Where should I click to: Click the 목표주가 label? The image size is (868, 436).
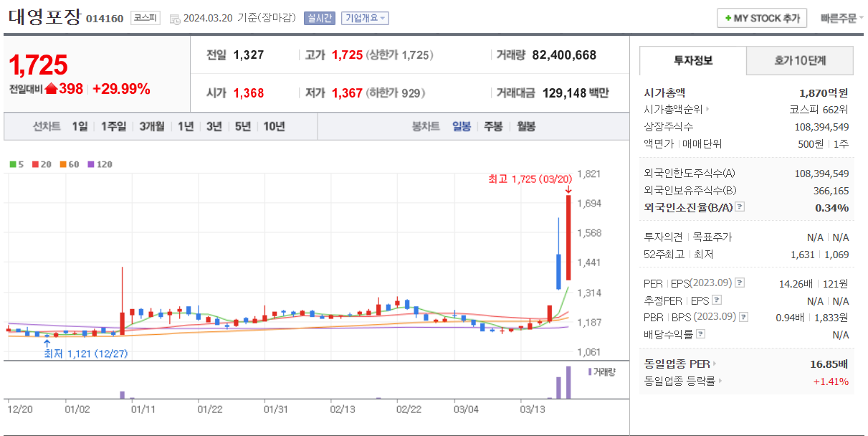click(712, 237)
